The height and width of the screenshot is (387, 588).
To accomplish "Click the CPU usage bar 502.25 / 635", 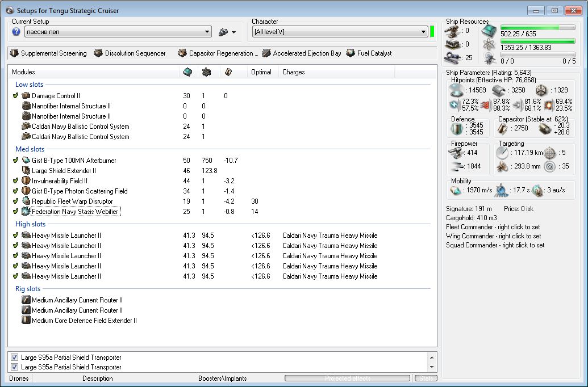I will [537, 27].
